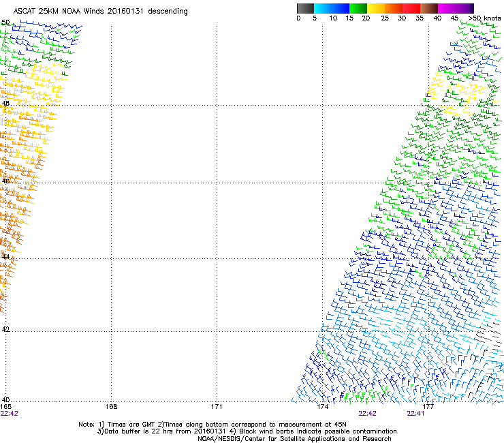Click the ASCAT 25KM NOAA Winds title
The image size is (504, 443).
pyautogui.click(x=100, y=12)
